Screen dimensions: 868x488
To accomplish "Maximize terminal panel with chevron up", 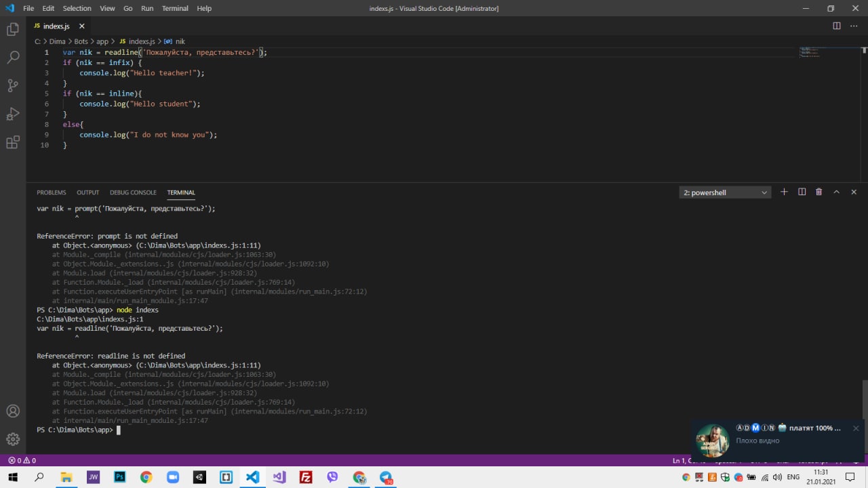I will (x=836, y=192).
